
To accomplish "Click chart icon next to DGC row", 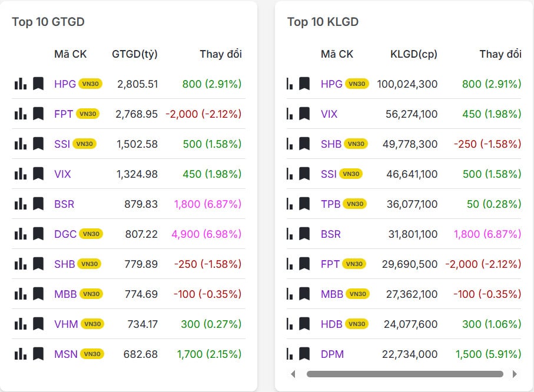I will coord(21,234).
